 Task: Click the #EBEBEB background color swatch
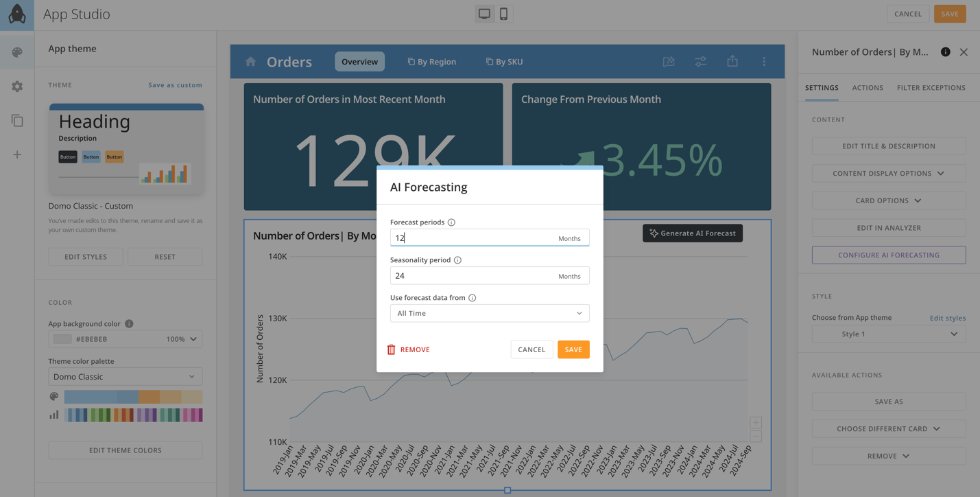coord(62,339)
